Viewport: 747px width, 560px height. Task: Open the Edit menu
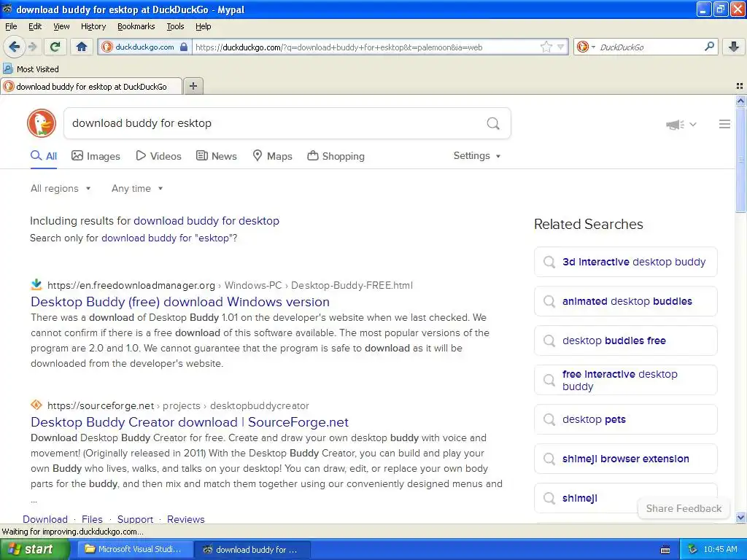[35, 26]
